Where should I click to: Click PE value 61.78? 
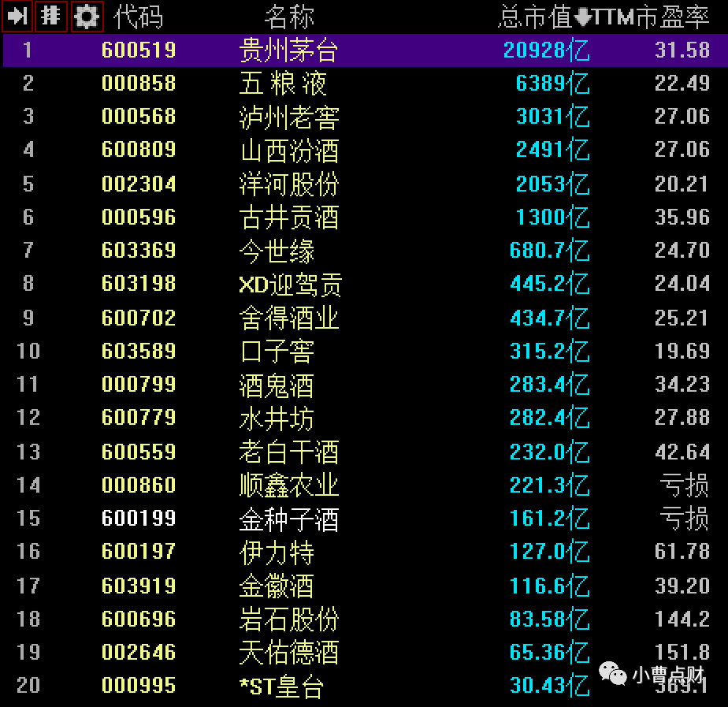[682, 552]
